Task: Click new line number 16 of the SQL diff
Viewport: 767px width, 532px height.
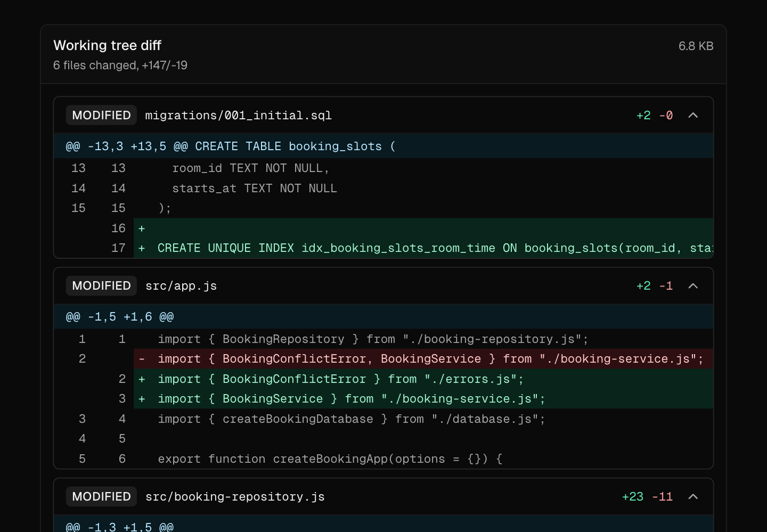Action: click(x=118, y=228)
